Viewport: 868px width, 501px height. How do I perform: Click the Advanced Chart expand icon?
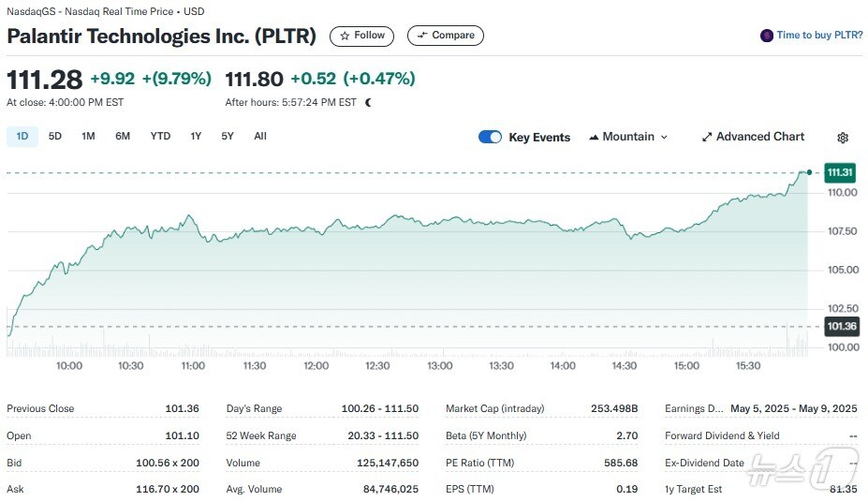point(707,137)
